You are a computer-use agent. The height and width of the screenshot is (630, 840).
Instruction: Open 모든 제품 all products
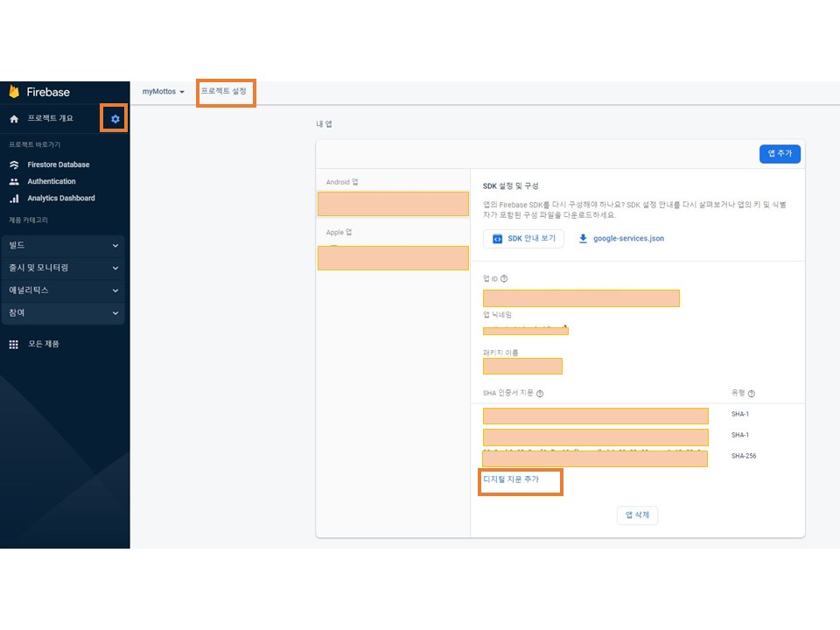click(44, 344)
